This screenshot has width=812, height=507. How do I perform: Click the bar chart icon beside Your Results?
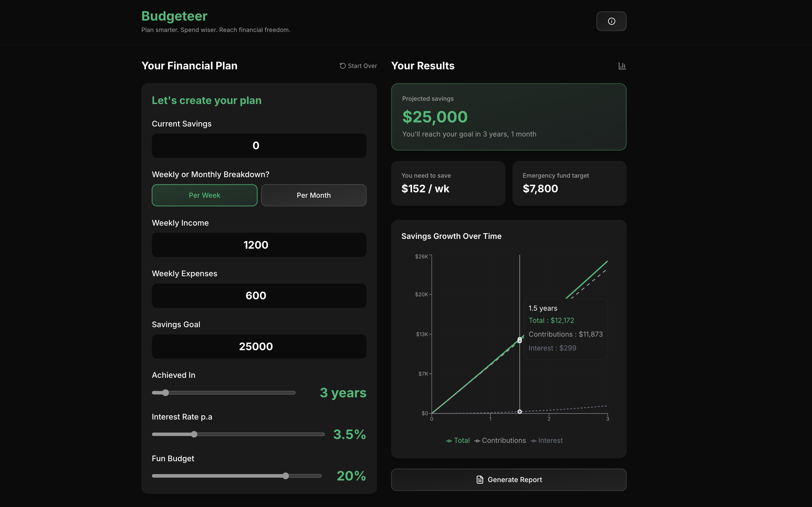[x=622, y=66]
